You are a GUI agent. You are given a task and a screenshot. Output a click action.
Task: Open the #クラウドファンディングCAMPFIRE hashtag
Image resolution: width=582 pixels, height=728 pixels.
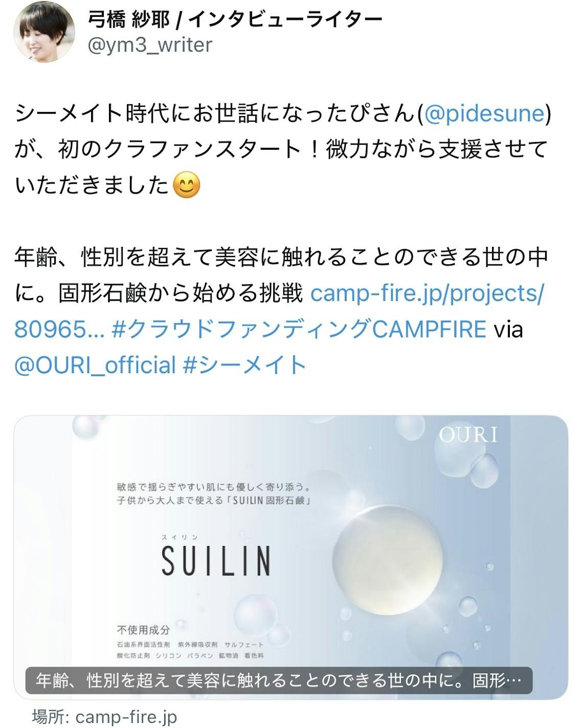point(298,329)
